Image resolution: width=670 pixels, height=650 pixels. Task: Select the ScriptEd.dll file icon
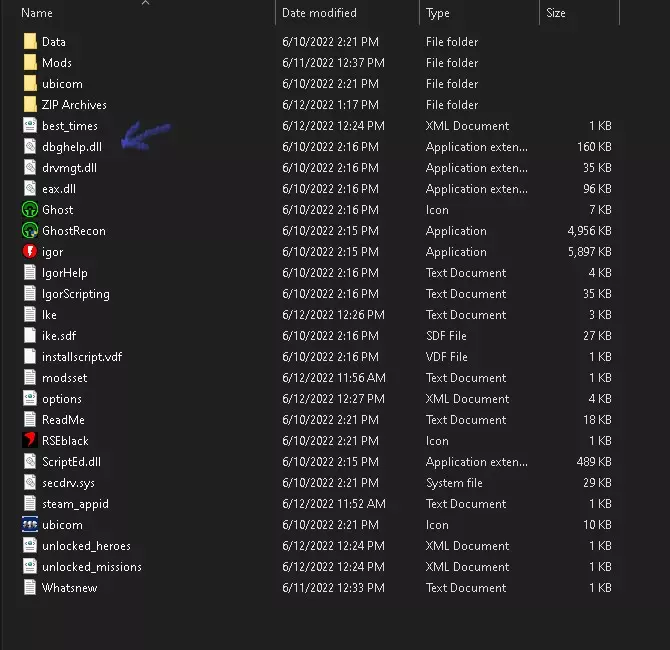(x=30, y=462)
